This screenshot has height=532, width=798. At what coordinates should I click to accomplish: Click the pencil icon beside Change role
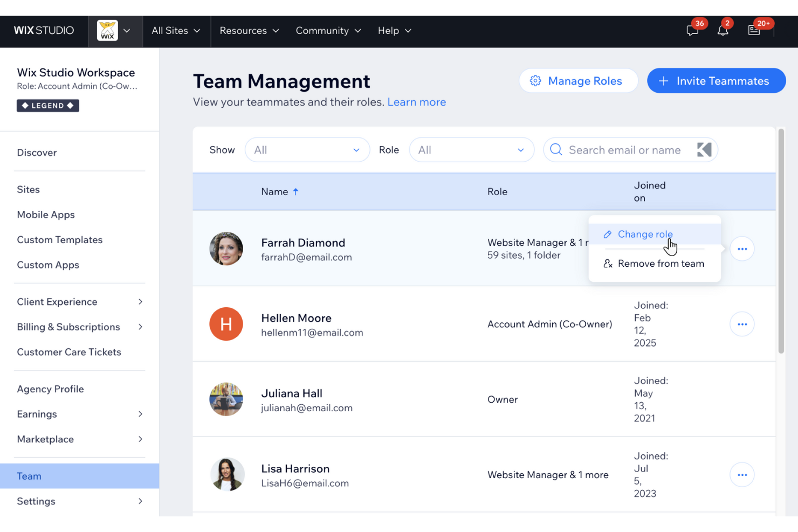(608, 234)
